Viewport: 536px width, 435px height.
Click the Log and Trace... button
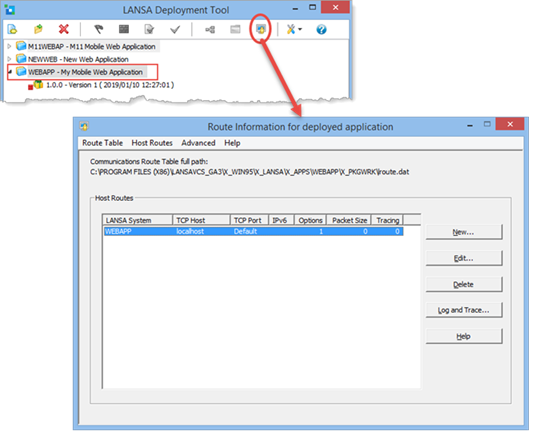pyautogui.click(x=464, y=310)
